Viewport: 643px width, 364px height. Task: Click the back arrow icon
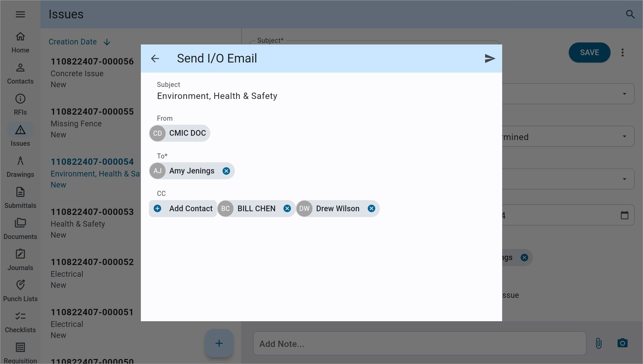point(156,58)
